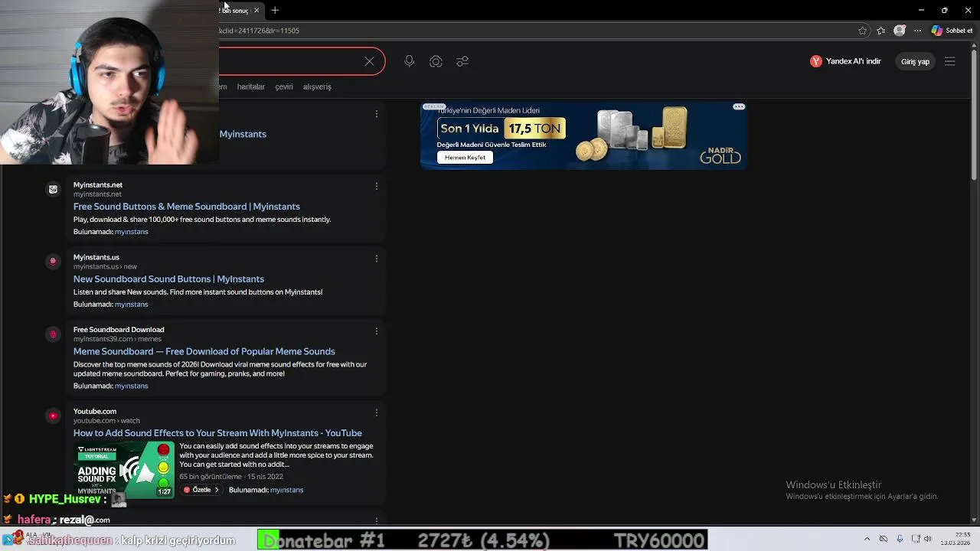Click Hemen Keşfet button in ad

click(x=465, y=158)
